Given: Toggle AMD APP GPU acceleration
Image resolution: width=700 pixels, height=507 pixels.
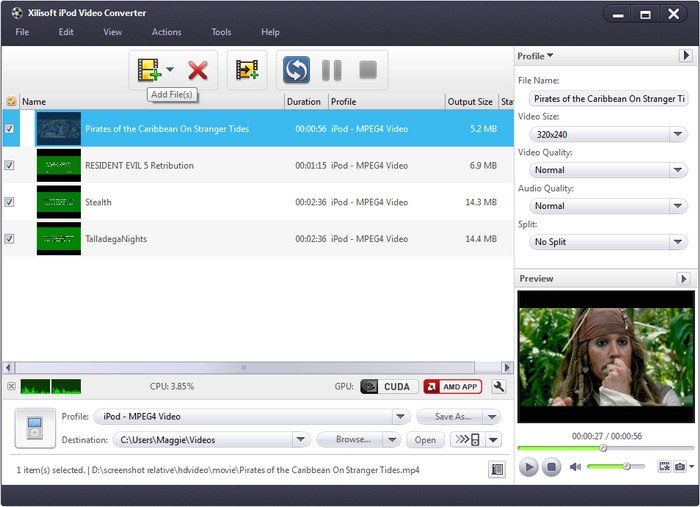Looking at the screenshot, I should (x=453, y=386).
